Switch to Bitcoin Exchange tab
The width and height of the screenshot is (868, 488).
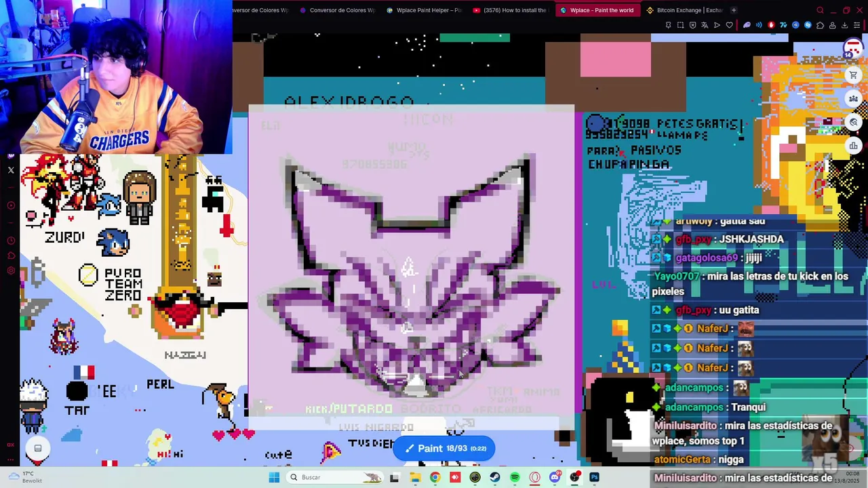coord(684,10)
